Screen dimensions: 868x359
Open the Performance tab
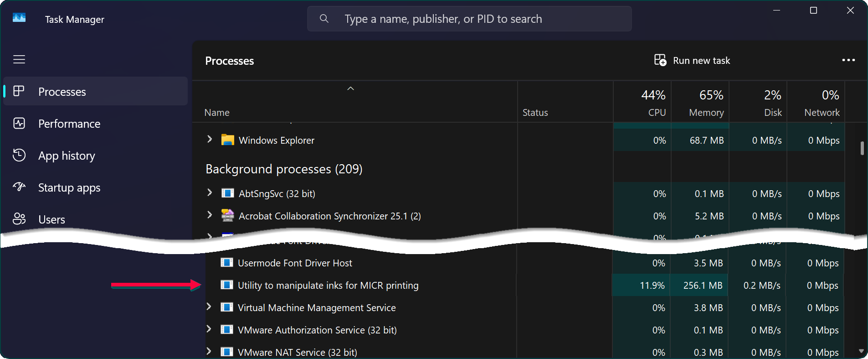point(69,124)
